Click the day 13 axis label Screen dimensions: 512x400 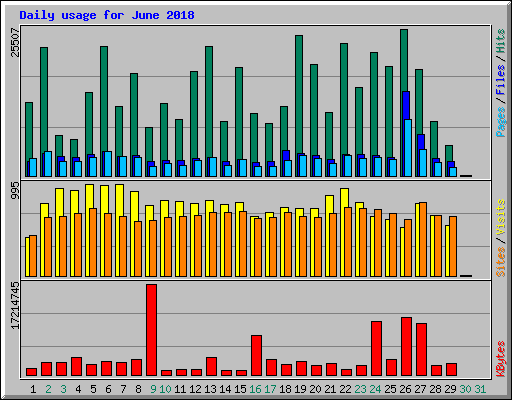210,389
